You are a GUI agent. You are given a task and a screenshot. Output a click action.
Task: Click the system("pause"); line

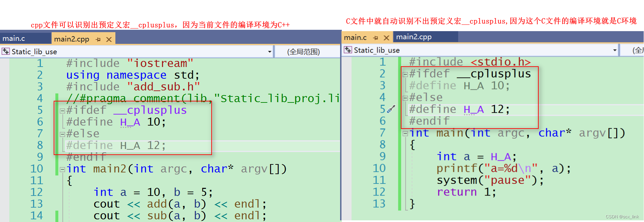pyautogui.click(x=490, y=180)
